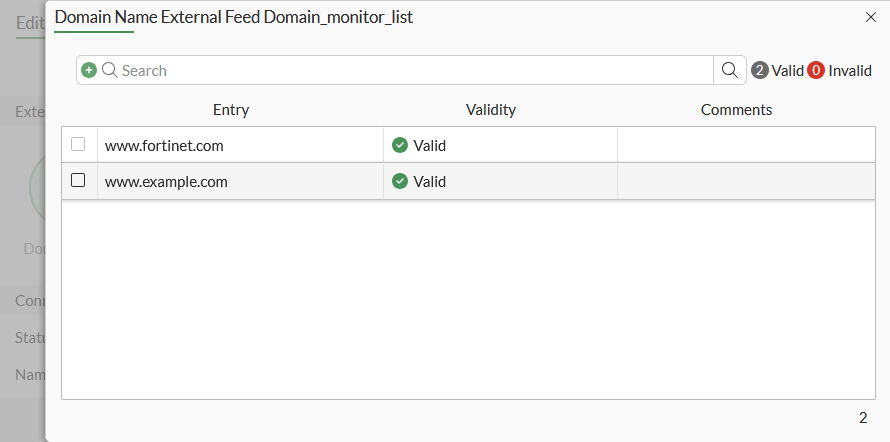Click the green Valid checkmark icon for www.example.com
Image resolution: width=890 pixels, height=442 pixels.
click(x=400, y=181)
